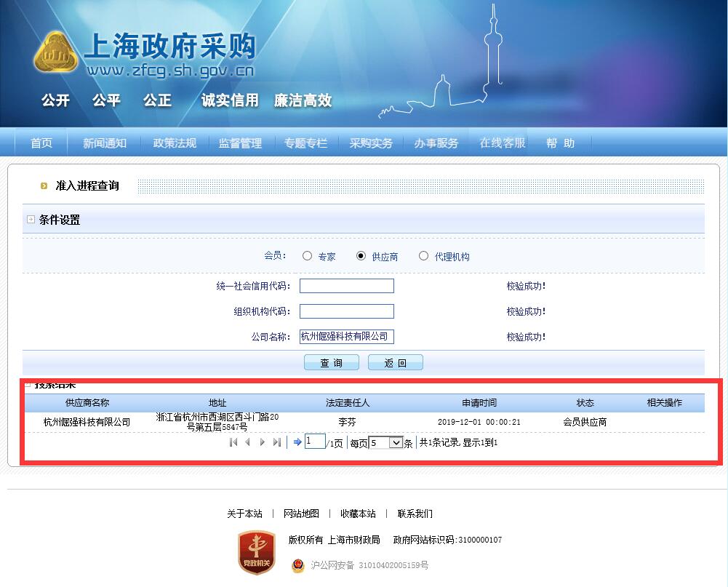Jump to the last results page

click(x=276, y=442)
